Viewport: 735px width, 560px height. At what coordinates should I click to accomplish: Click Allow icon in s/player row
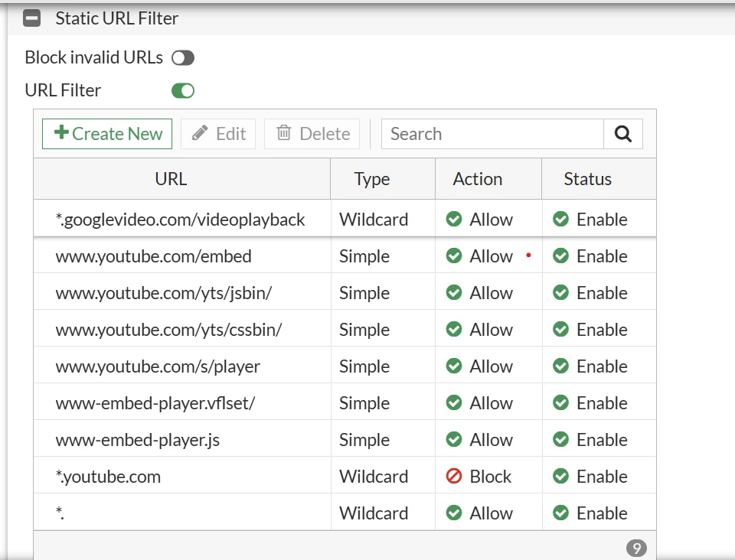tap(454, 366)
